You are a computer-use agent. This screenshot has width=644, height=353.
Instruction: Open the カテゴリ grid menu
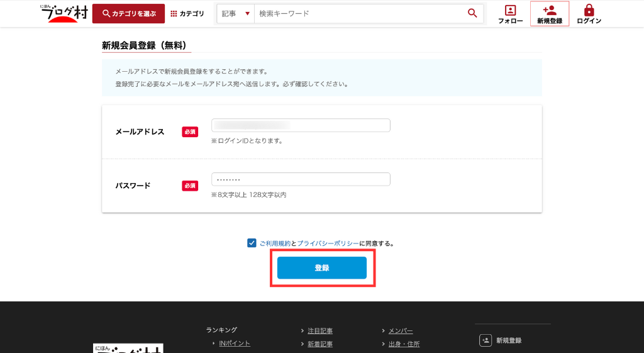pos(187,14)
